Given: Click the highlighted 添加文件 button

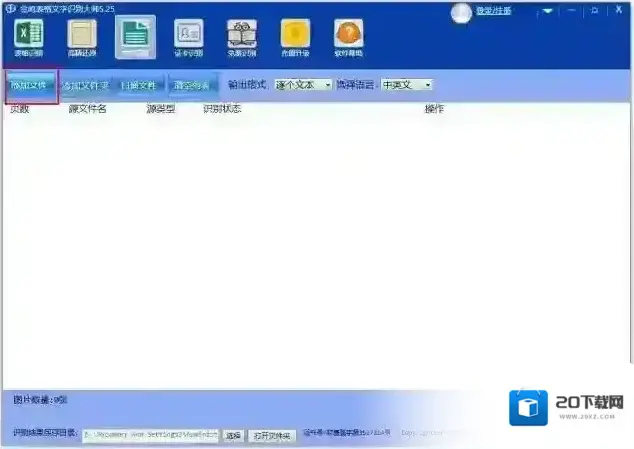Looking at the screenshot, I should pyautogui.click(x=32, y=86).
